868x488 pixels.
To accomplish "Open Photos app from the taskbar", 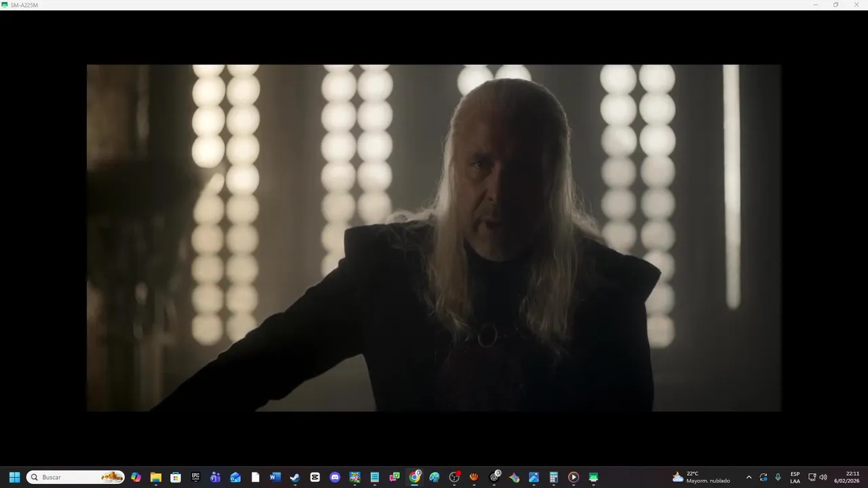I will coord(534,477).
